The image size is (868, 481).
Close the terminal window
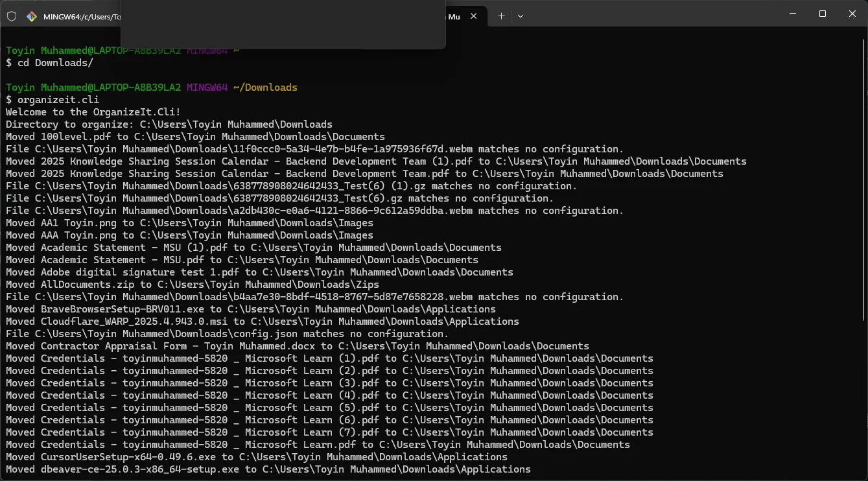pos(852,14)
